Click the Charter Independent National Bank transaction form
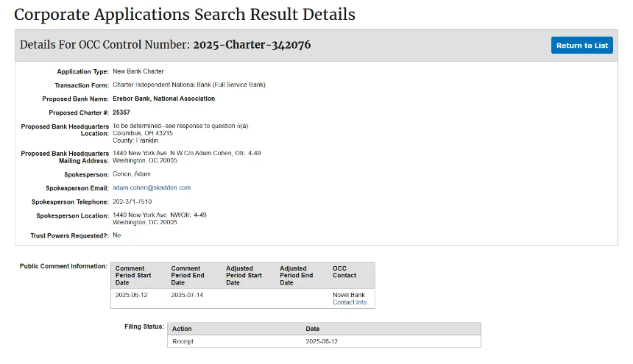The width and height of the screenshot is (633, 364). click(x=188, y=85)
